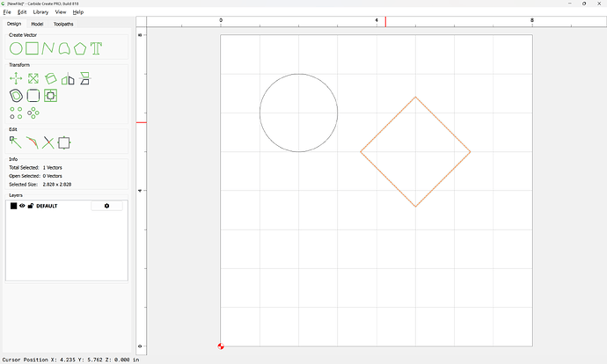Open DEFAULT layer settings gear
This screenshot has height=364, width=607.
click(106, 206)
